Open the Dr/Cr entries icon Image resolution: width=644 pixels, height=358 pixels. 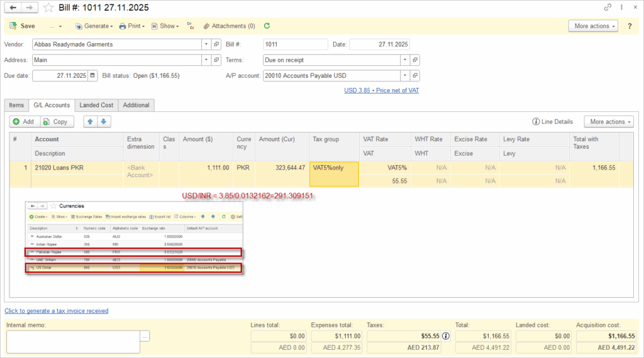(x=191, y=26)
